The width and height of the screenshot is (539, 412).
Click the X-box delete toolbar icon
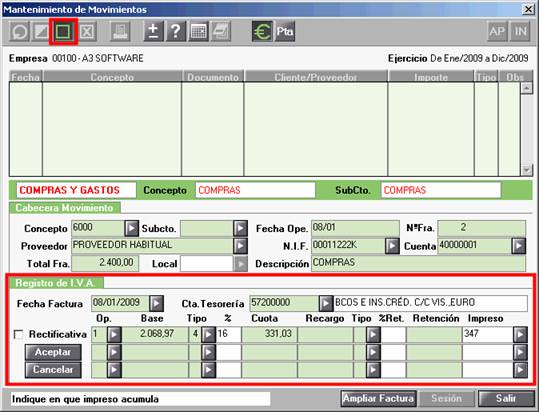[87, 32]
